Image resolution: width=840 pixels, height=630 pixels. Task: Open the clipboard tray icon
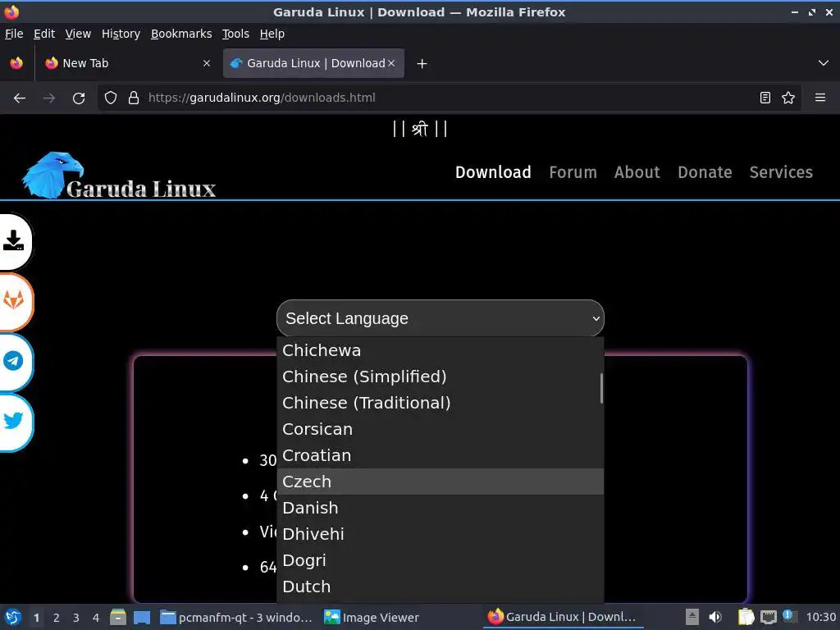coord(746,617)
